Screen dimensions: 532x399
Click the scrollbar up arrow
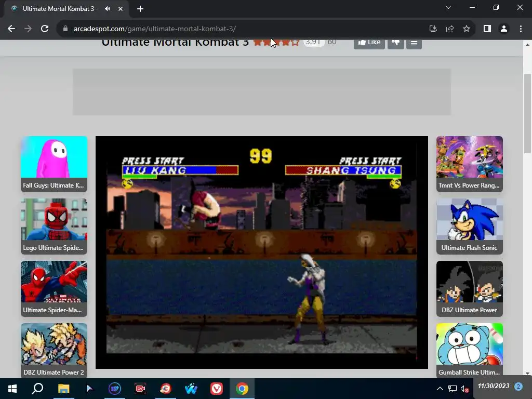point(527,45)
